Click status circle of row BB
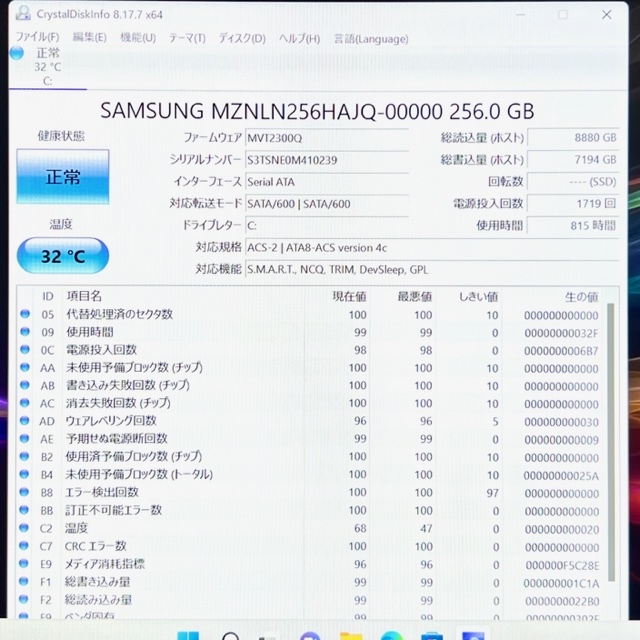This screenshot has height=640, width=640. (x=24, y=510)
